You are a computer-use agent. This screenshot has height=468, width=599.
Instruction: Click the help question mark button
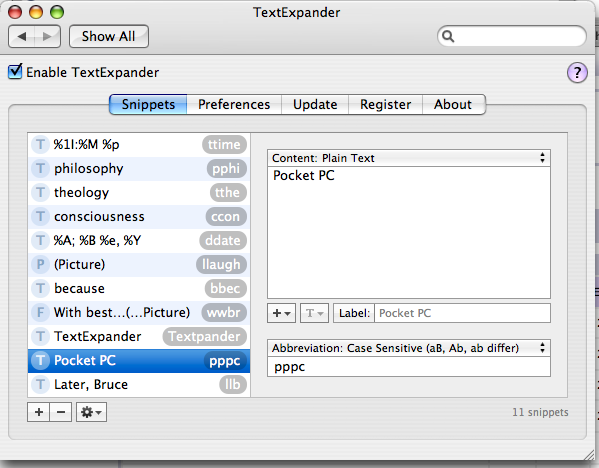pos(577,73)
